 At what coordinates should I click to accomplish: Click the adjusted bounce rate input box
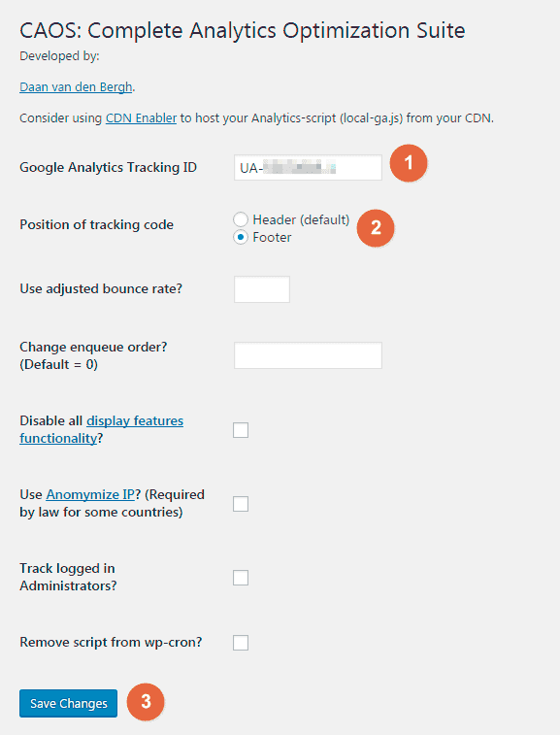(262, 289)
